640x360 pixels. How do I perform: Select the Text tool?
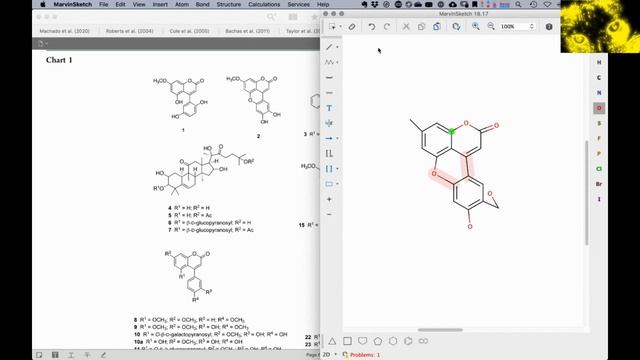click(329, 108)
